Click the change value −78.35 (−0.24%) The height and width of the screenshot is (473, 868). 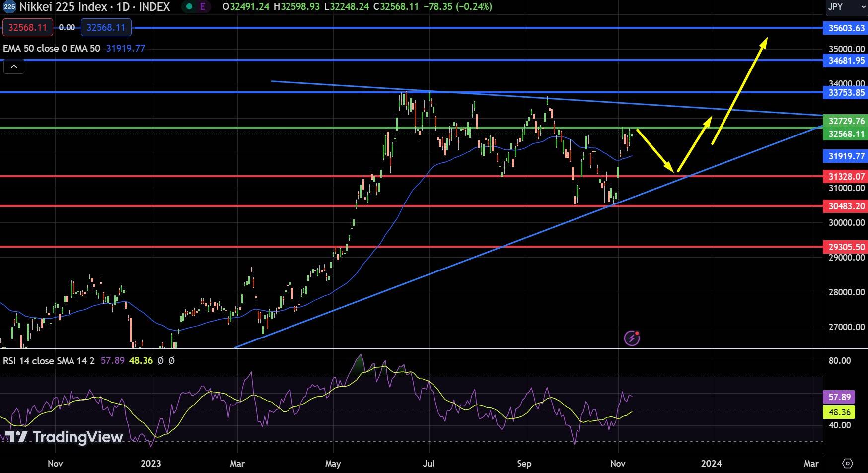[x=458, y=7]
